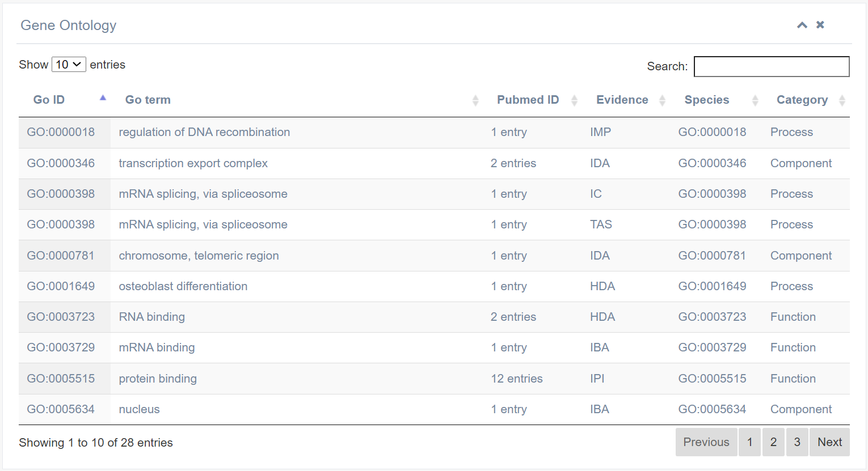Sort the table by Go ID column
This screenshot has height=471, width=868.
tap(65, 100)
